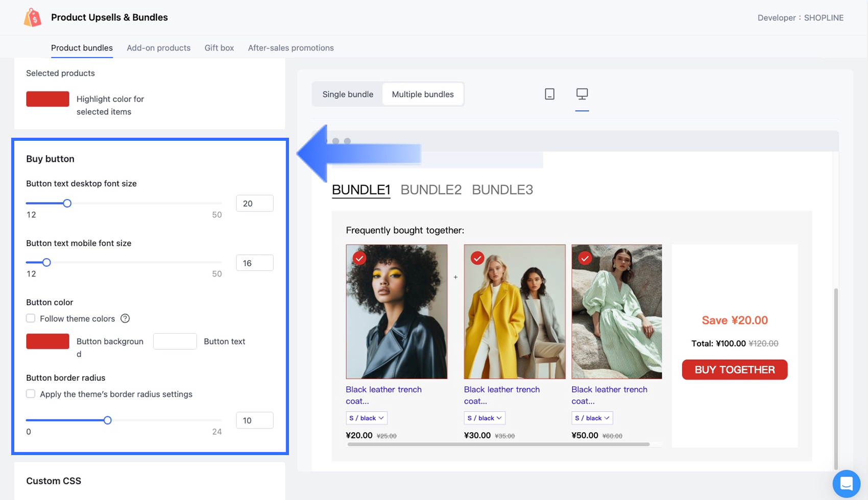The width and height of the screenshot is (868, 500).
Task: Switch preview to mobile device icon
Action: click(x=549, y=94)
